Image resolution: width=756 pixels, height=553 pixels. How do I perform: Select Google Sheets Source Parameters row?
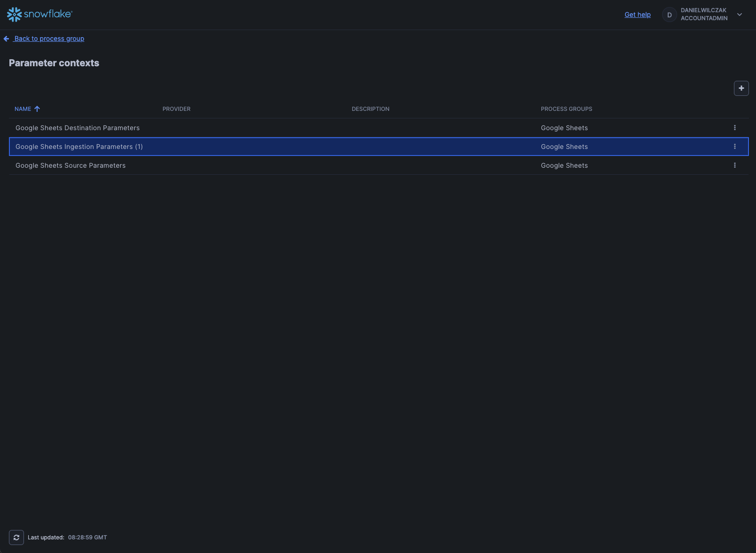70,165
